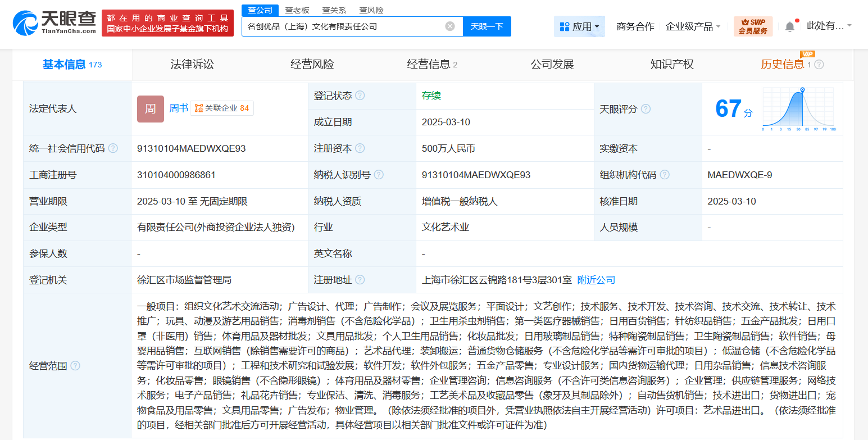Click the 天眼一下 search button
The image size is (868, 440).
click(x=487, y=26)
